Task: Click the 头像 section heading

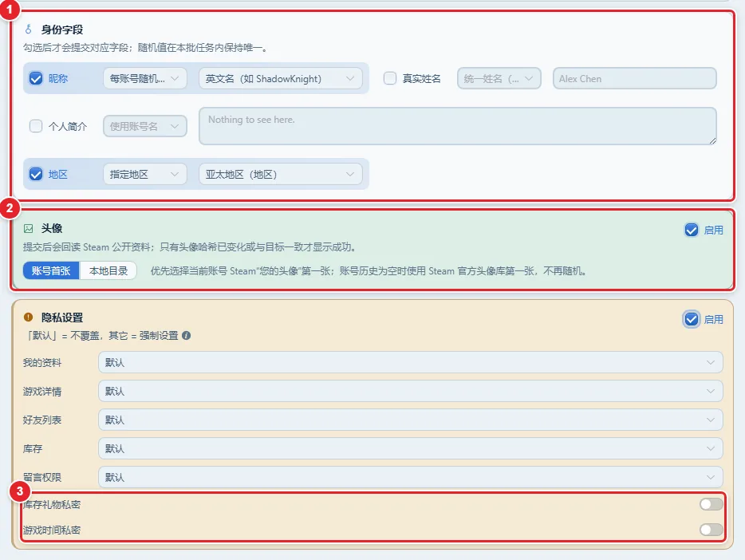Action: [x=52, y=228]
